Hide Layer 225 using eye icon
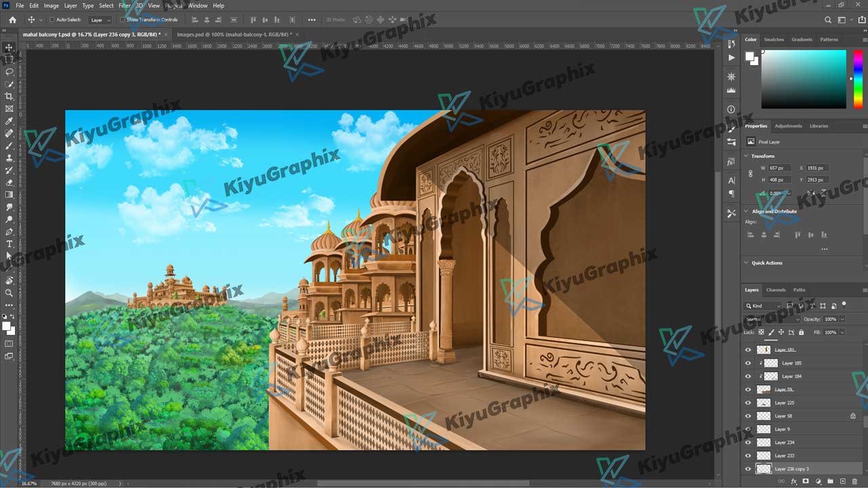 tap(748, 403)
